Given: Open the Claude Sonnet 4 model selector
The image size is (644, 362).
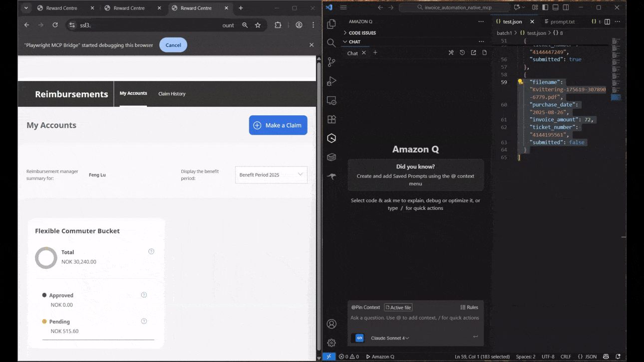Looking at the screenshot, I should (390, 338).
